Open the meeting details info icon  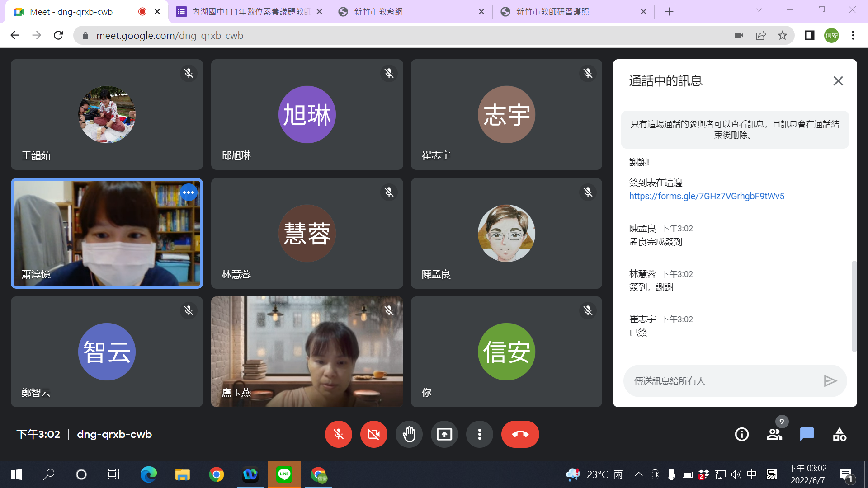[x=741, y=434]
